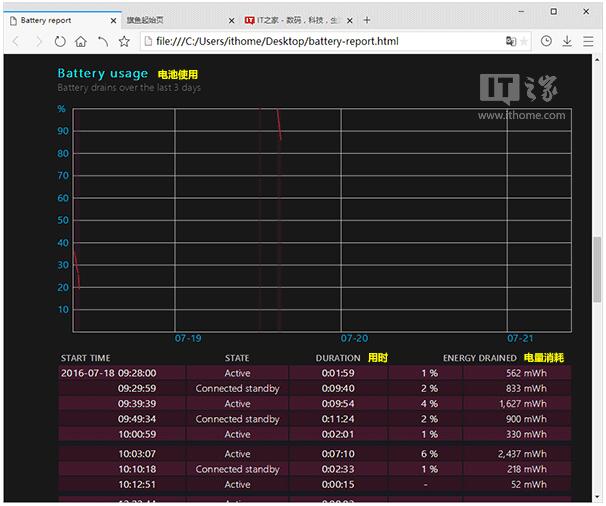Click the scrollbar up arrow
606x506 pixels.
coord(597,60)
